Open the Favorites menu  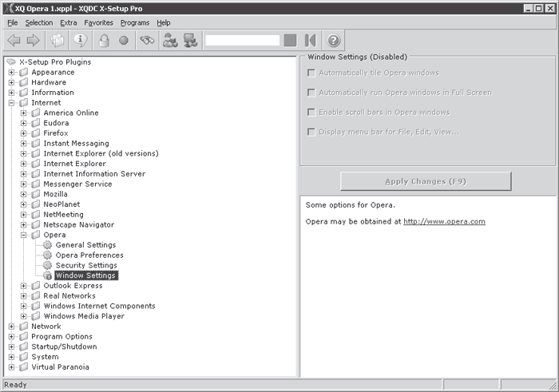[98, 23]
